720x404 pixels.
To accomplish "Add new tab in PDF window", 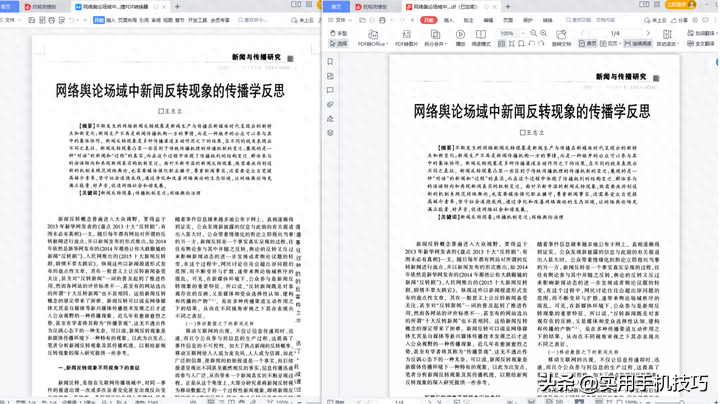I will (x=508, y=6).
